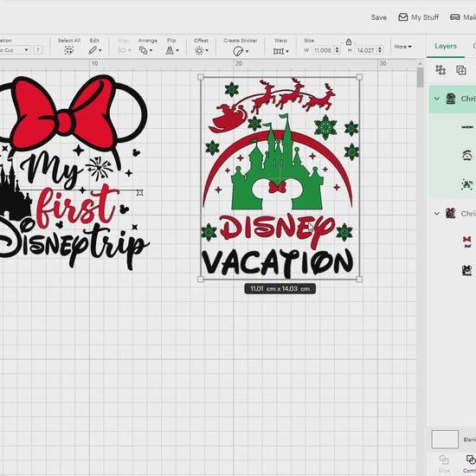Click the Width stepper arrows
Screen dimensions: 476x476
(337, 50)
